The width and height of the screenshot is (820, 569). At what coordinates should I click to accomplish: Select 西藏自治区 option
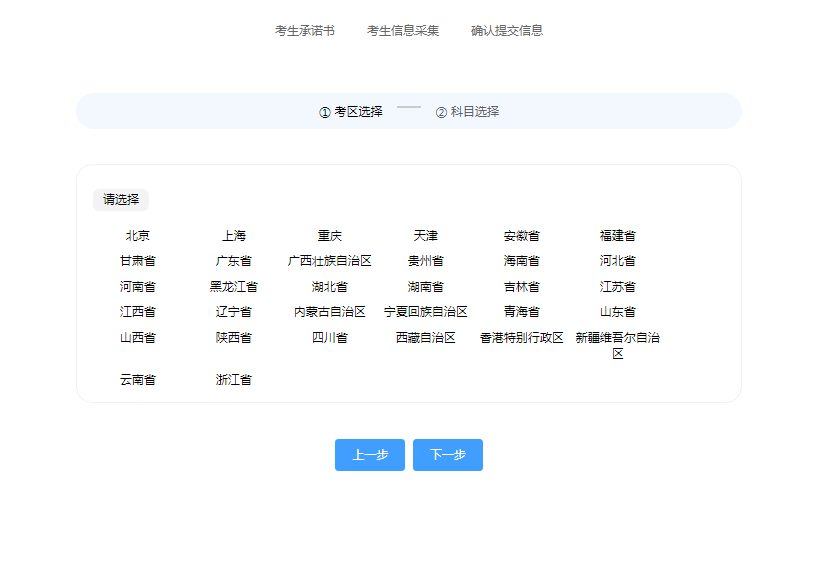(426, 338)
